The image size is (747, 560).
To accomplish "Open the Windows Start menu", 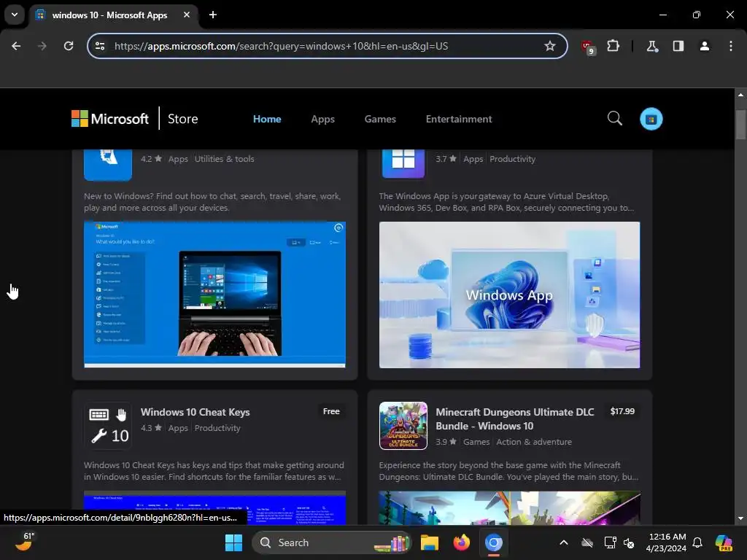I will coord(233,542).
